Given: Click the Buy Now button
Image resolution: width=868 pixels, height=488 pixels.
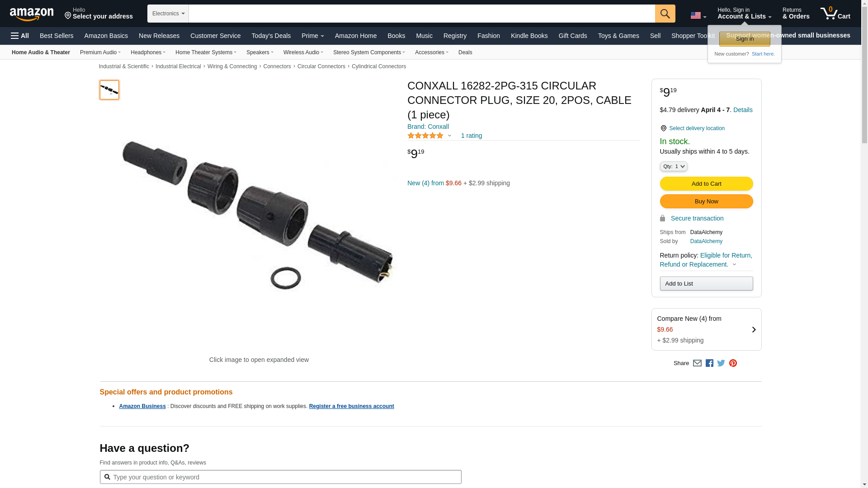Looking at the screenshot, I should [706, 202].
